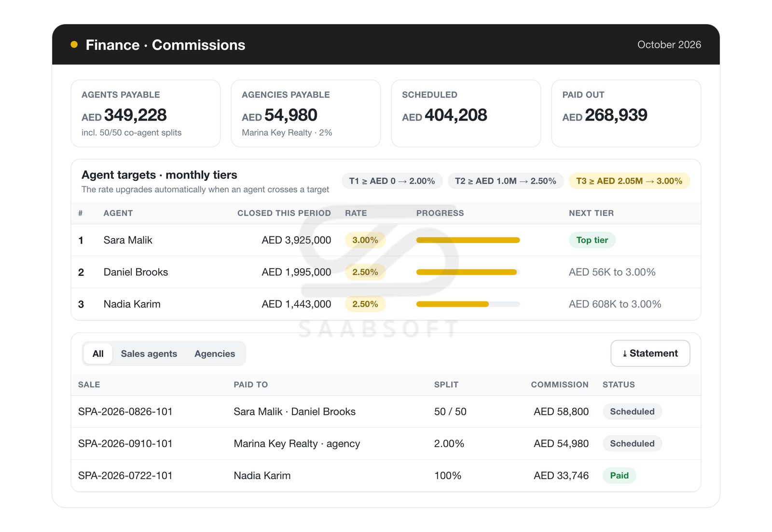Viewport: 772px width, 532px height.
Task: Switch to the Sales agents tab
Action: click(149, 354)
